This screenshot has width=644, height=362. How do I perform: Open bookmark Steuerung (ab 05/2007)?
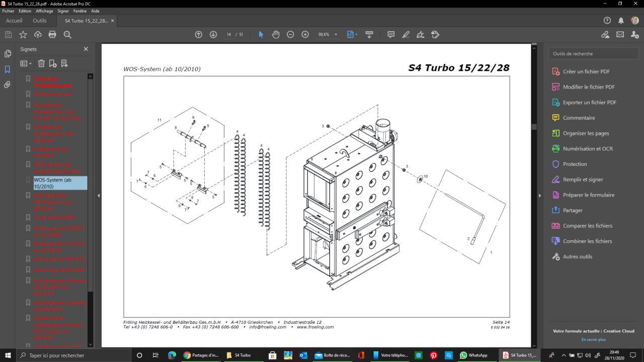click(60, 269)
